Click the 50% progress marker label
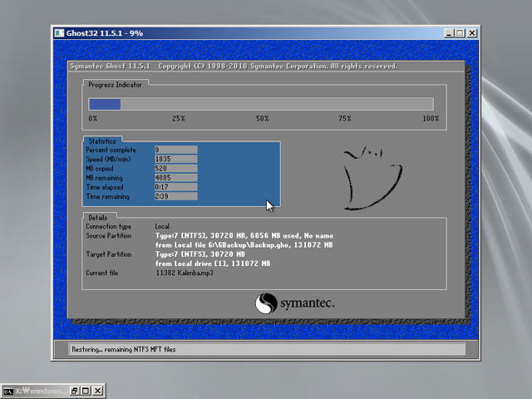 (x=263, y=119)
